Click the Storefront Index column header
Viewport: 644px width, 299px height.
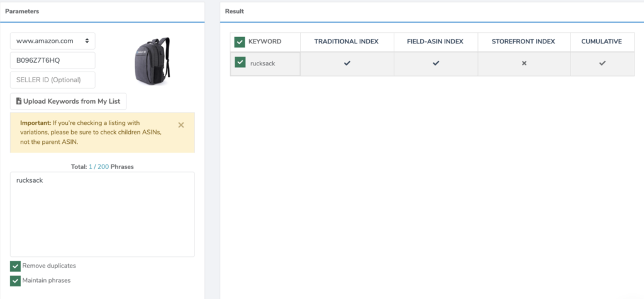(x=523, y=42)
